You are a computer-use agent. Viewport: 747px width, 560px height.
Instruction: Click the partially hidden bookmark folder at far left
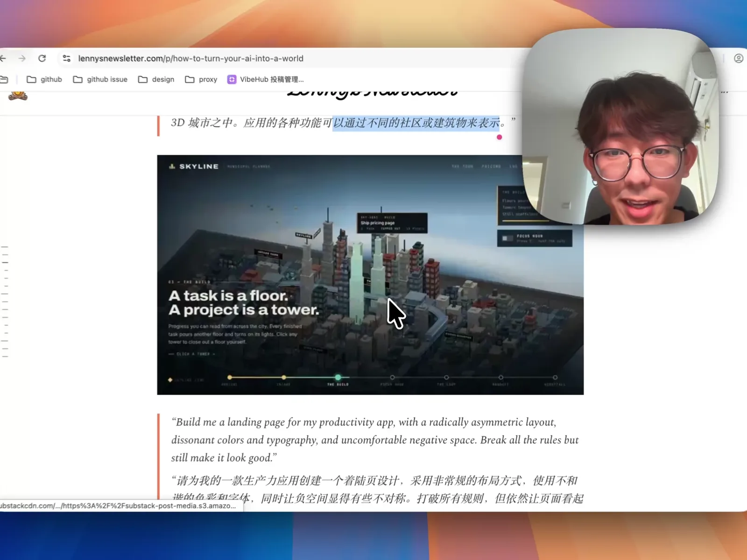[x=4, y=79]
